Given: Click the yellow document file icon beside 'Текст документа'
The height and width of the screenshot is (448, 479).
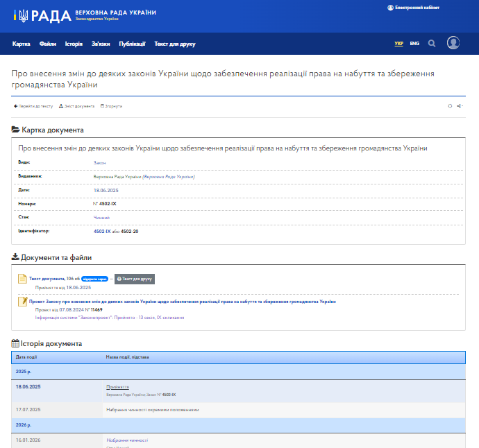Looking at the screenshot, I should 22,279.
